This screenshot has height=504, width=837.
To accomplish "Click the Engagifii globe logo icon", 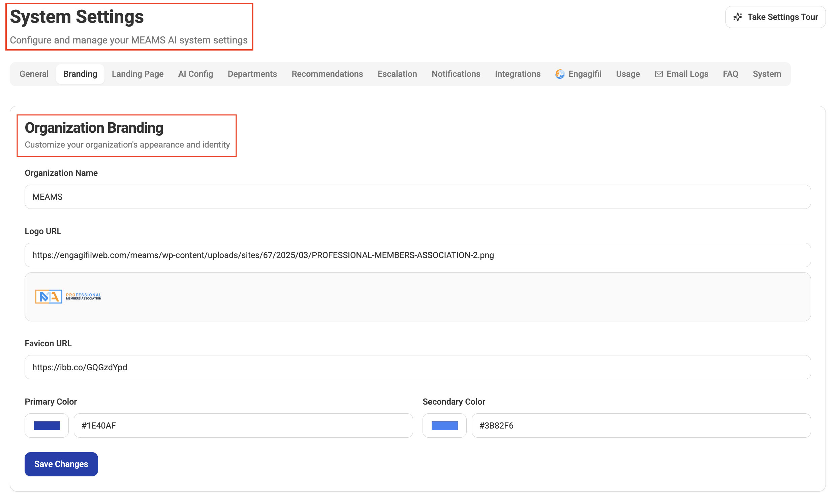I will pyautogui.click(x=560, y=74).
